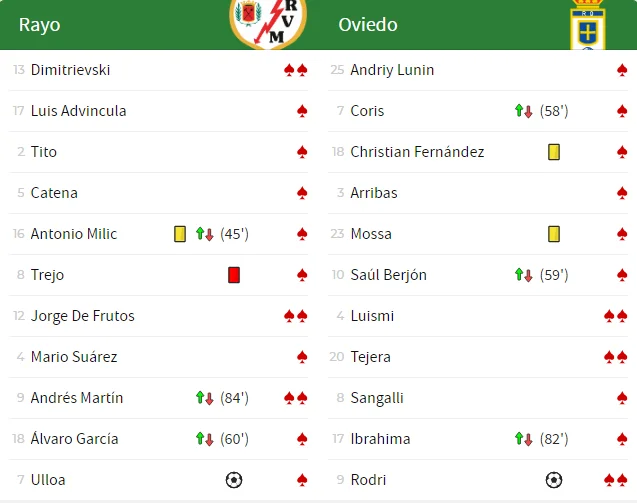Click Saúl Berjón's player name

(x=388, y=275)
